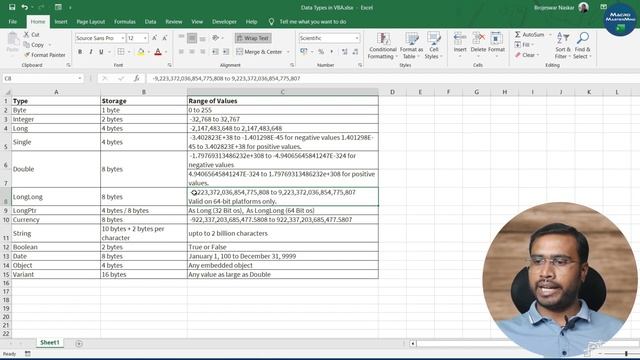Open the Source Sans Pro font name dropdown
The height and width of the screenshot is (360, 640).
click(x=122, y=38)
